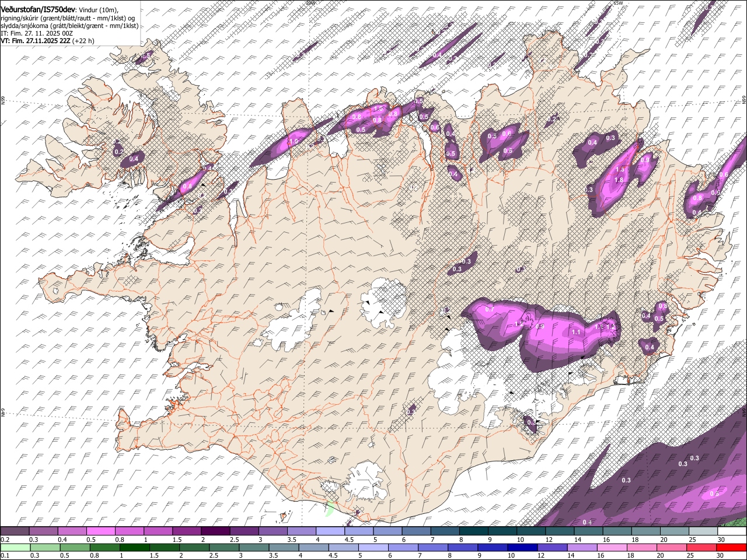Viewport: 747px width, 560px height.
Task: Select the upper-row 4 pale lavender swatch
Action: [330, 531]
